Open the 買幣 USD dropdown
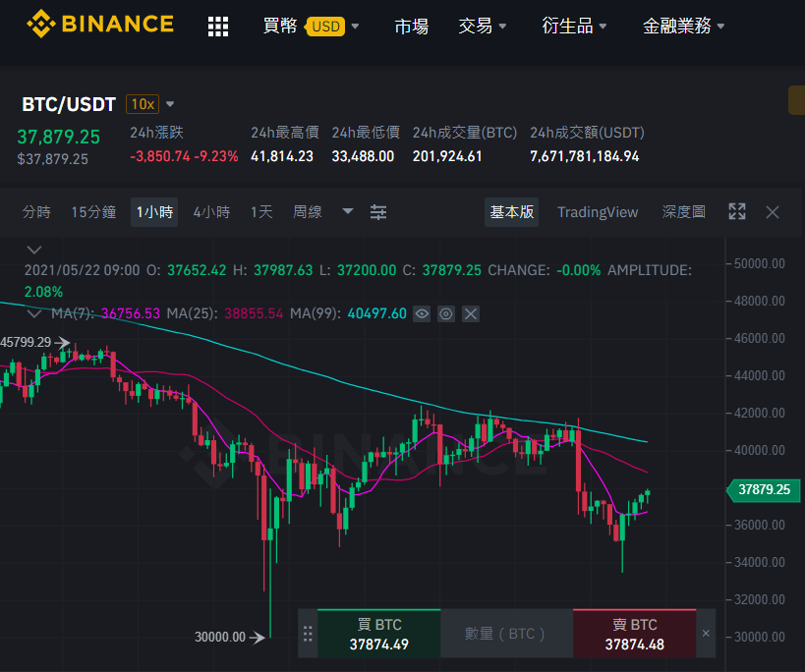This screenshot has width=805, height=672. click(311, 26)
